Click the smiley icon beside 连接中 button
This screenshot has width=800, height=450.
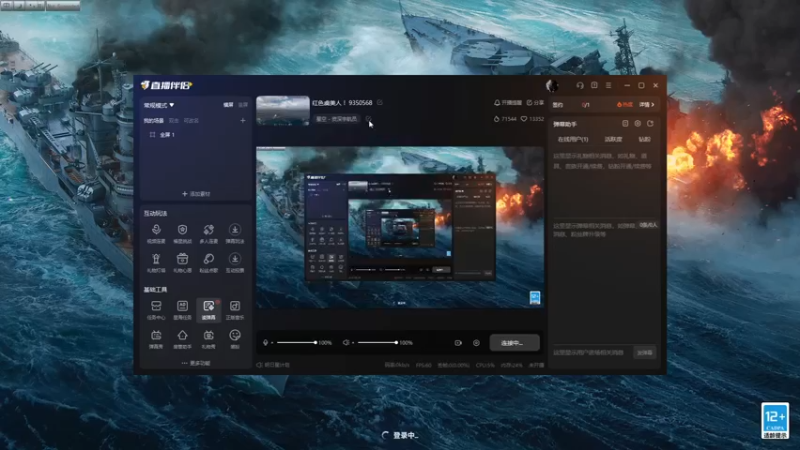pos(476,343)
